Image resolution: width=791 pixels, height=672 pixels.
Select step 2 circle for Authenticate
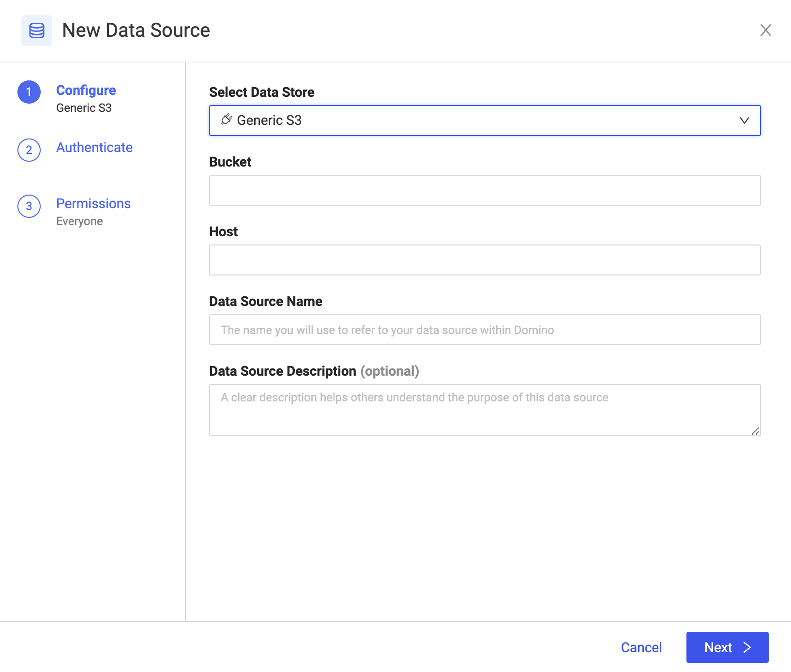click(29, 150)
